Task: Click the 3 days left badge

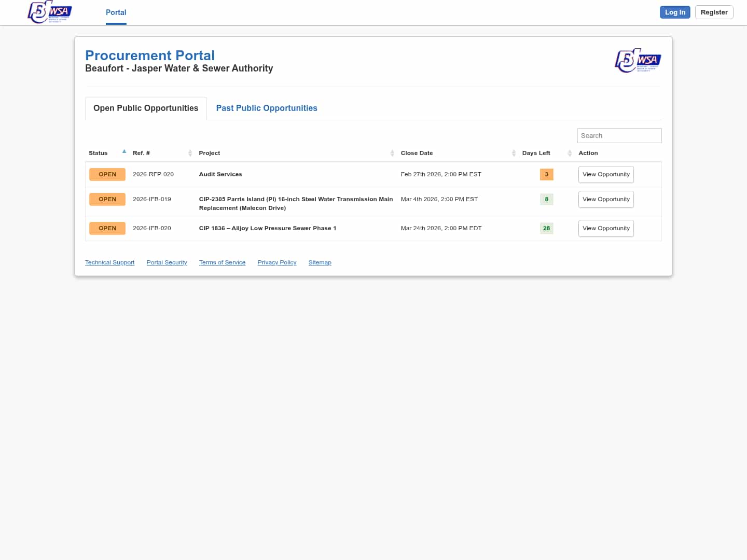Action: tap(546, 175)
